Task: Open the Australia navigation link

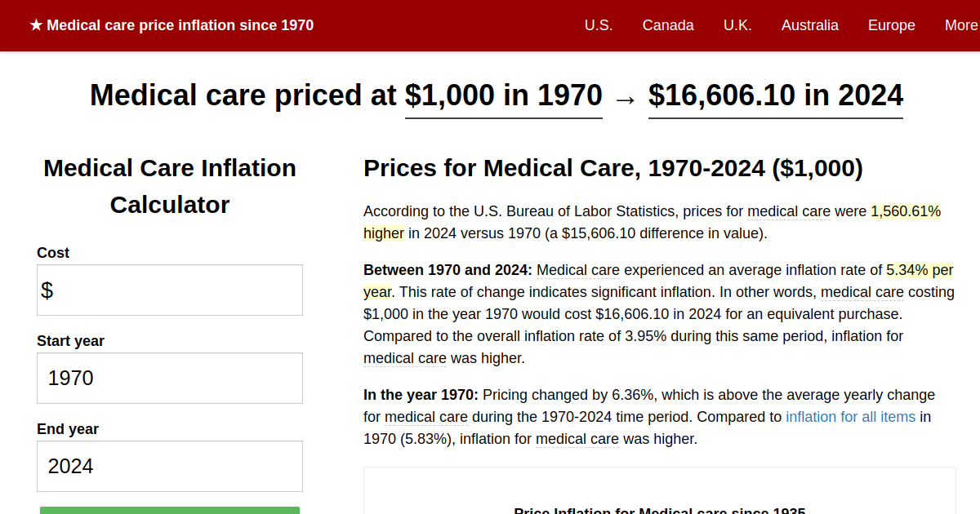Action: (x=810, y=25)
